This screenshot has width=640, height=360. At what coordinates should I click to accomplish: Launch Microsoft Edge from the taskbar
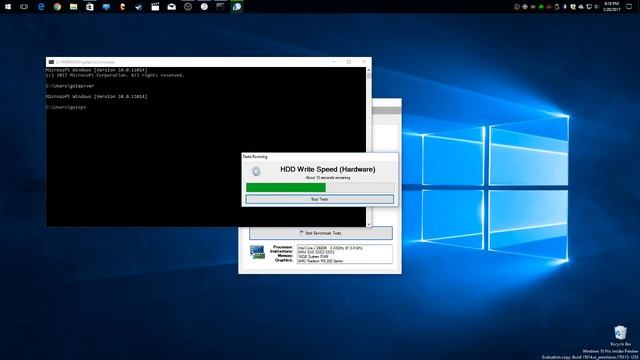41,7
